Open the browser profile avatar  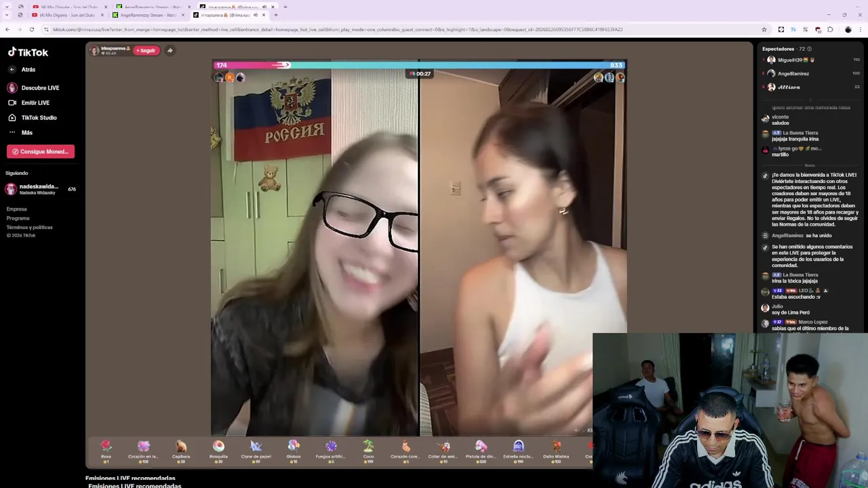coord(848,29)
